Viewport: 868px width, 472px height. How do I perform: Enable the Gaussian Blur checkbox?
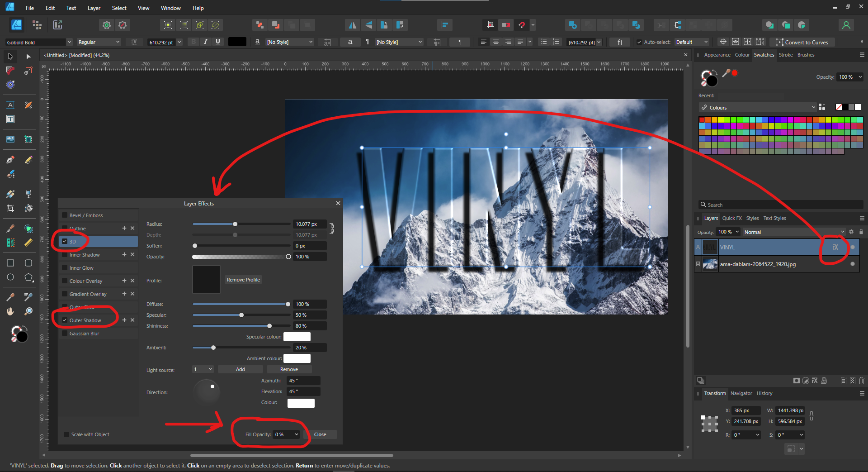65,334
